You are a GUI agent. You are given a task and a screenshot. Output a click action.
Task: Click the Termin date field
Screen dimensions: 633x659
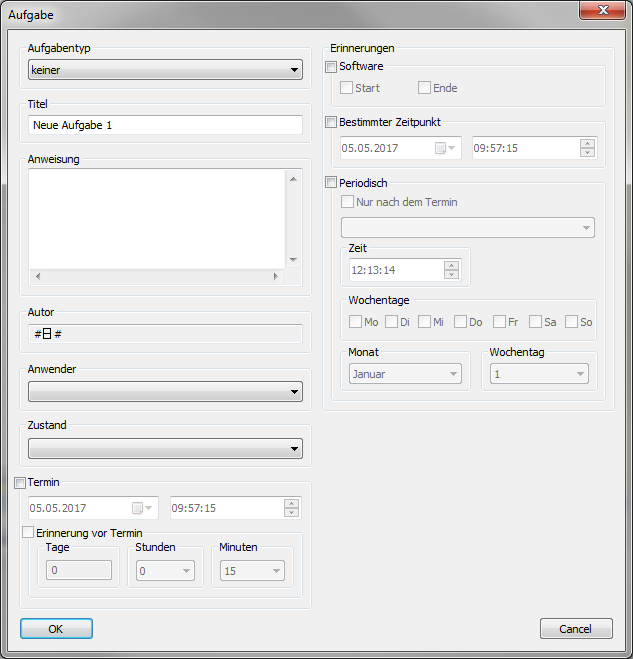pos(80,508)
